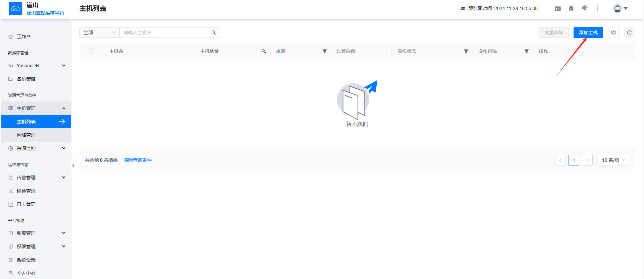This screenshot has width=644, height=279.
Task: Click the search magnifier in host name box
Action: pyautogui.click(x=214, y=32)
